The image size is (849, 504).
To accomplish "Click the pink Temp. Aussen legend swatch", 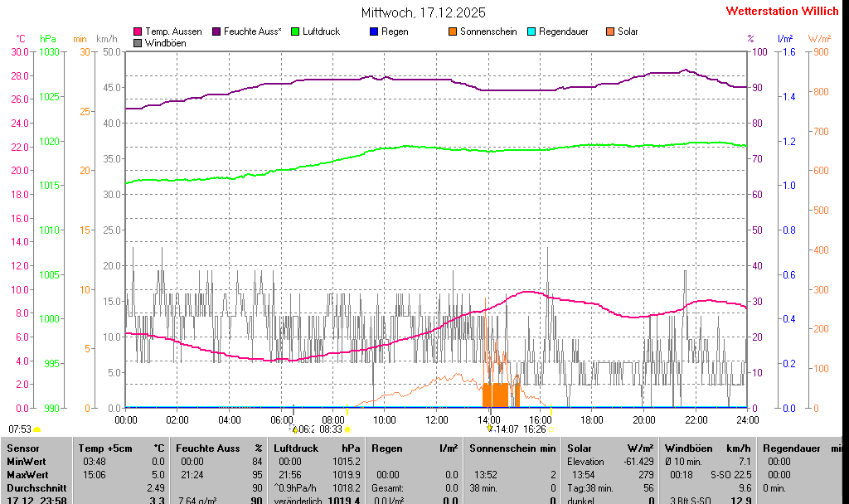I will [138, 31].
